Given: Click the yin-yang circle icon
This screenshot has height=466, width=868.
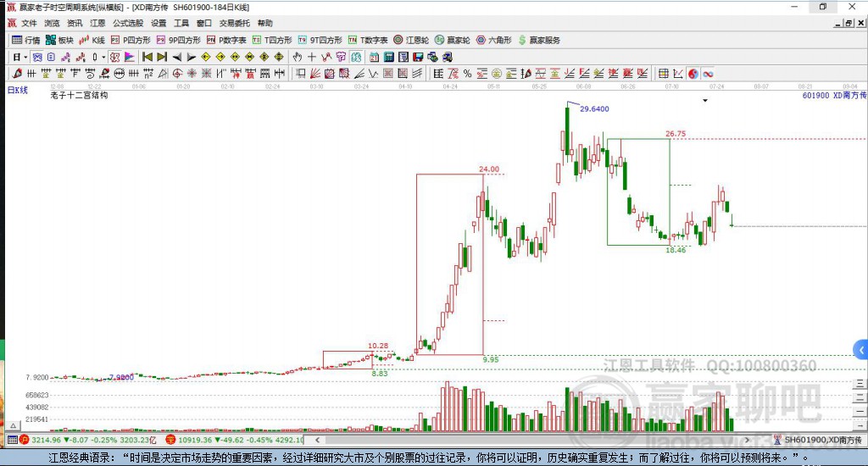Looking at the screenshot, I should click(x=693, y=74).
